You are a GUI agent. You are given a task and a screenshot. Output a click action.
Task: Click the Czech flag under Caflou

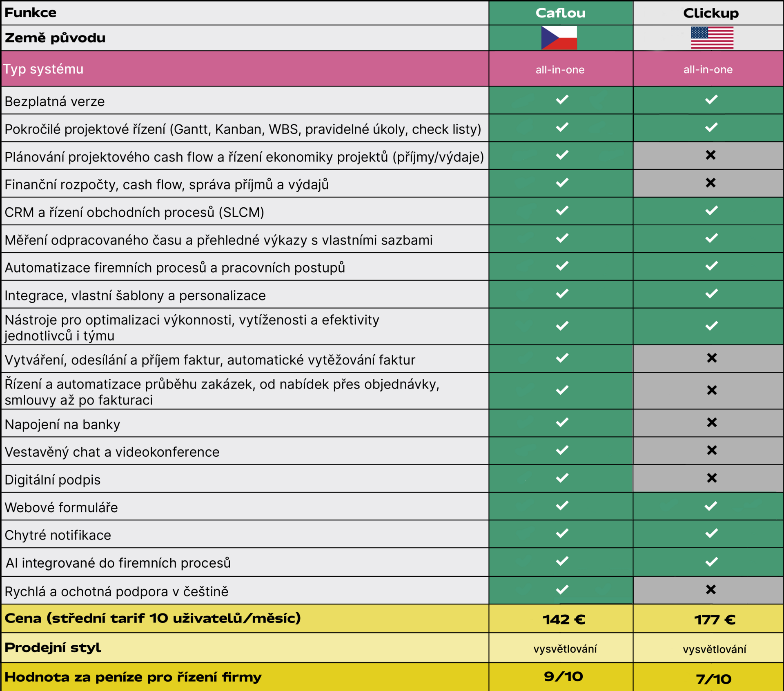coord(559,38)
